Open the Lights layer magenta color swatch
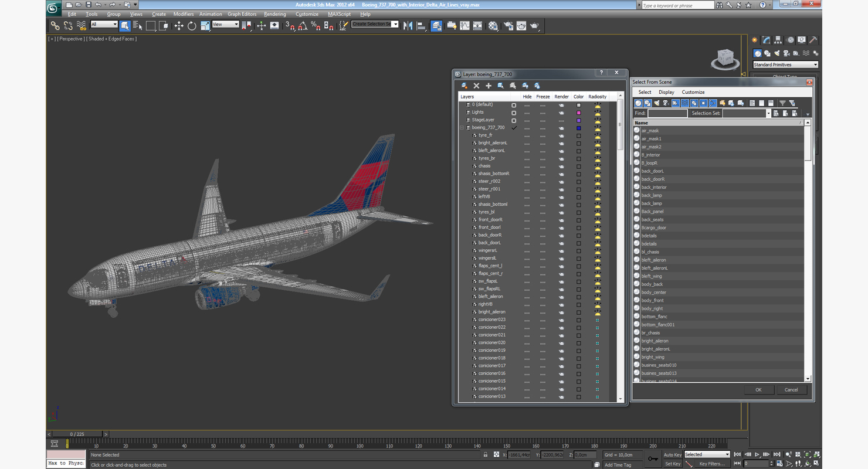 (x=579, y=113)
